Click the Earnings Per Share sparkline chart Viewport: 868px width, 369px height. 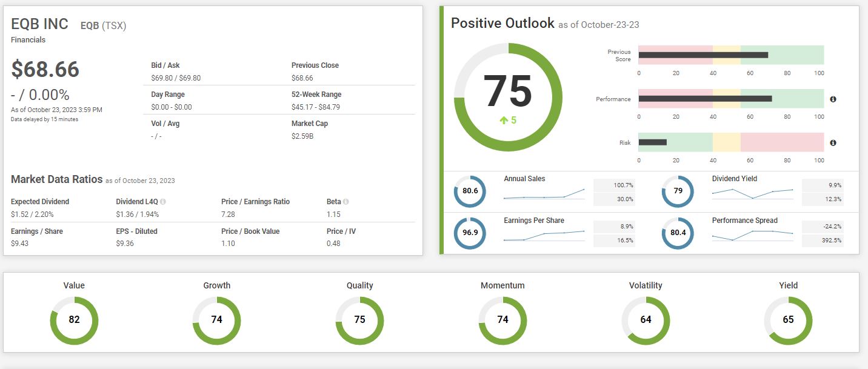544,236
